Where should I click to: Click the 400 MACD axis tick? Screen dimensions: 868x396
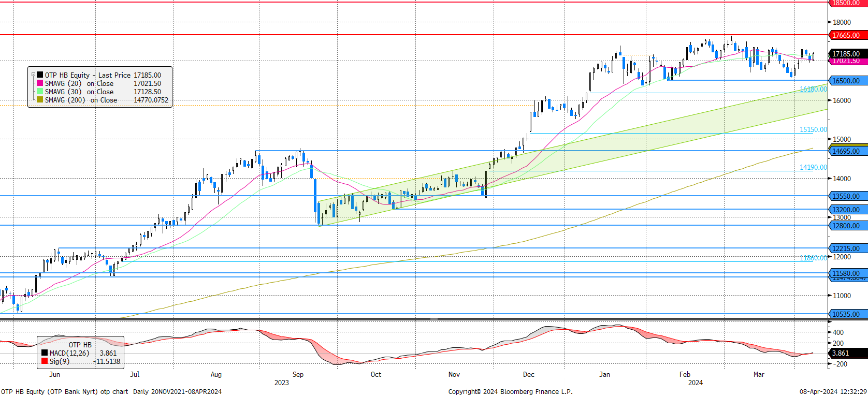838,332
